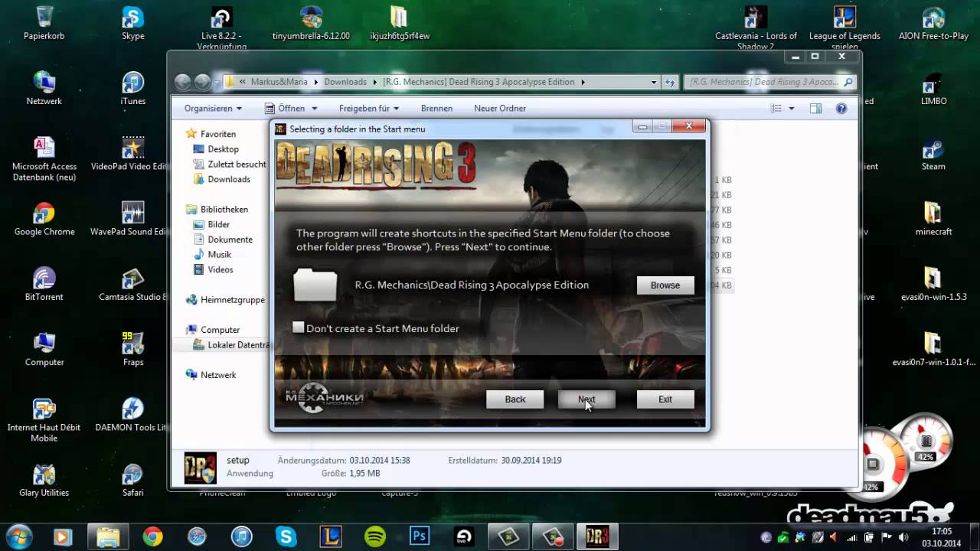Viewport: 980px width, 551px height.
Task: Open the address bar history dropdown
Action: coord(654,82)
